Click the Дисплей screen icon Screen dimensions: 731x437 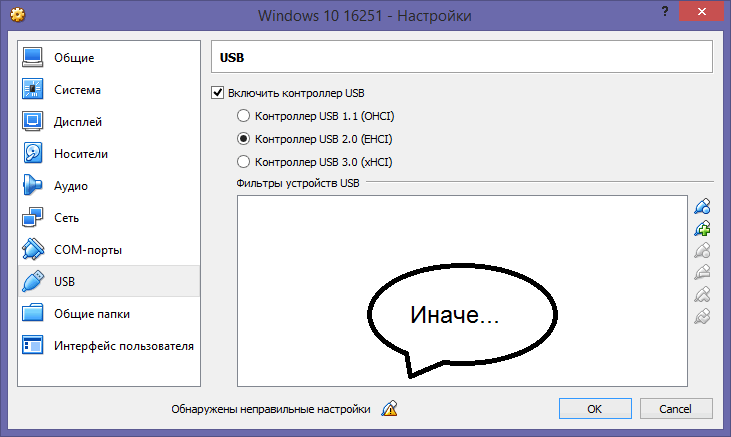coord(33,121)
